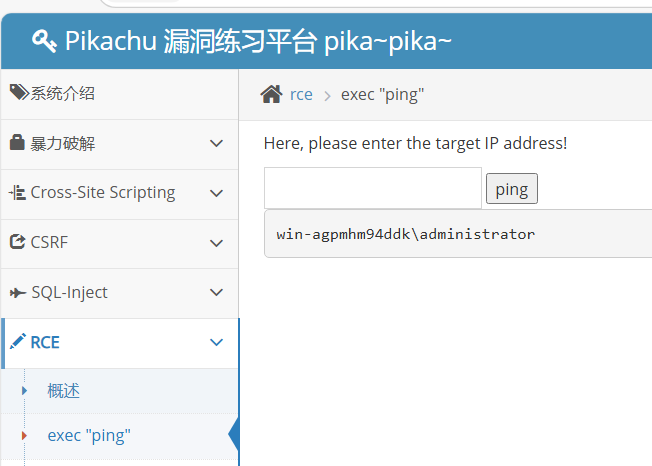Expand the Cross-Site Scripting chevron

[x=216, y=193]
